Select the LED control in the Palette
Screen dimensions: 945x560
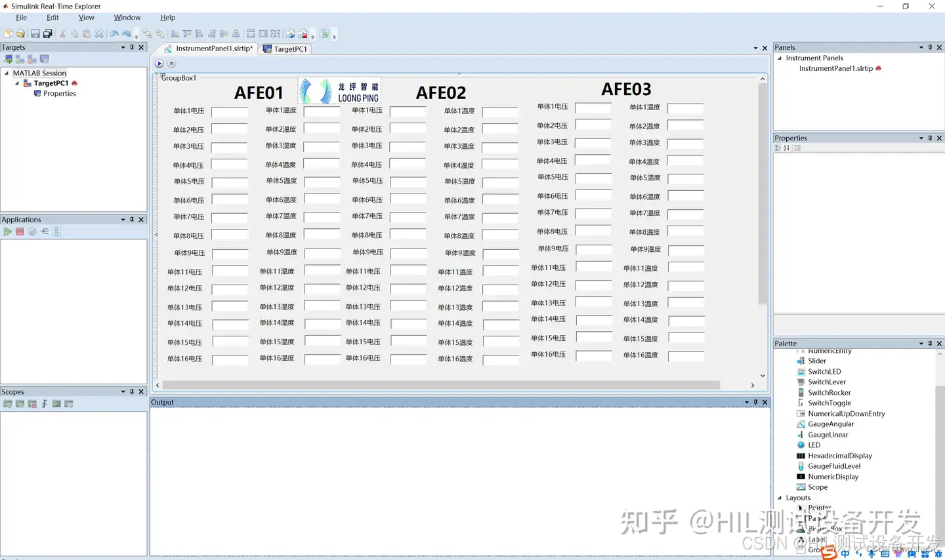pyautogui.click(x=815, y=445)
